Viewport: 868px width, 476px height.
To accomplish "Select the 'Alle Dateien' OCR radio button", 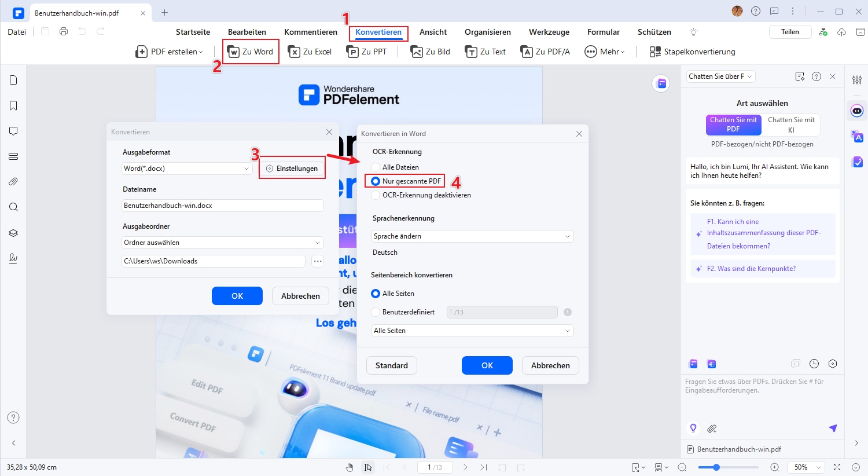I will [x=376, y=167].
